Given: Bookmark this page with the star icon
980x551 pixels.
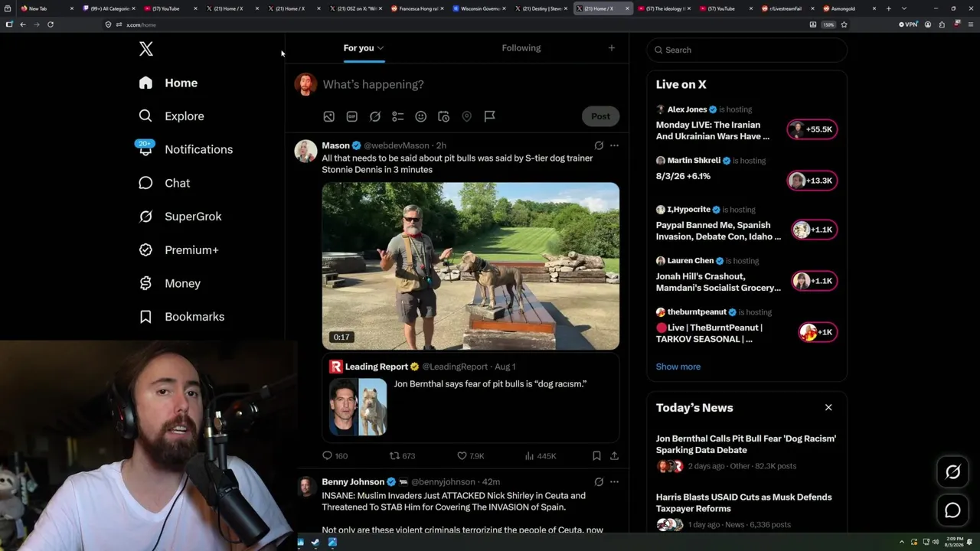Looking at the screenshot, I should click(844, 24).
